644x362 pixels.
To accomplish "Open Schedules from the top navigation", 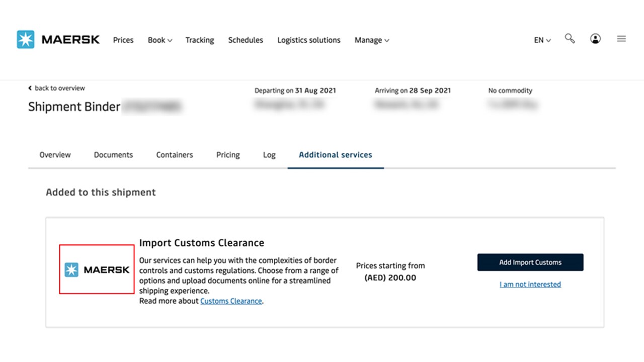I will [x=246, y=40].
